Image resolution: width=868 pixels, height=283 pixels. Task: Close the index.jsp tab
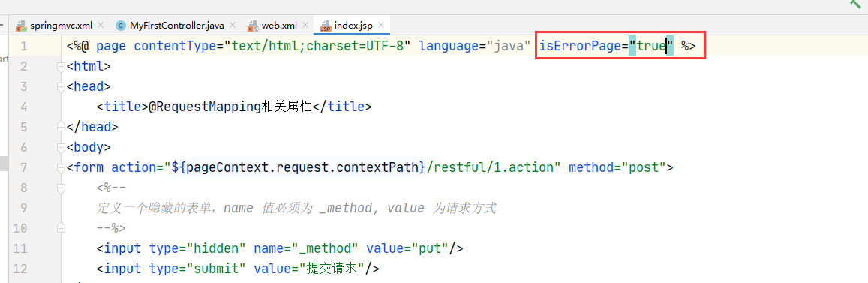click(381, 25)
